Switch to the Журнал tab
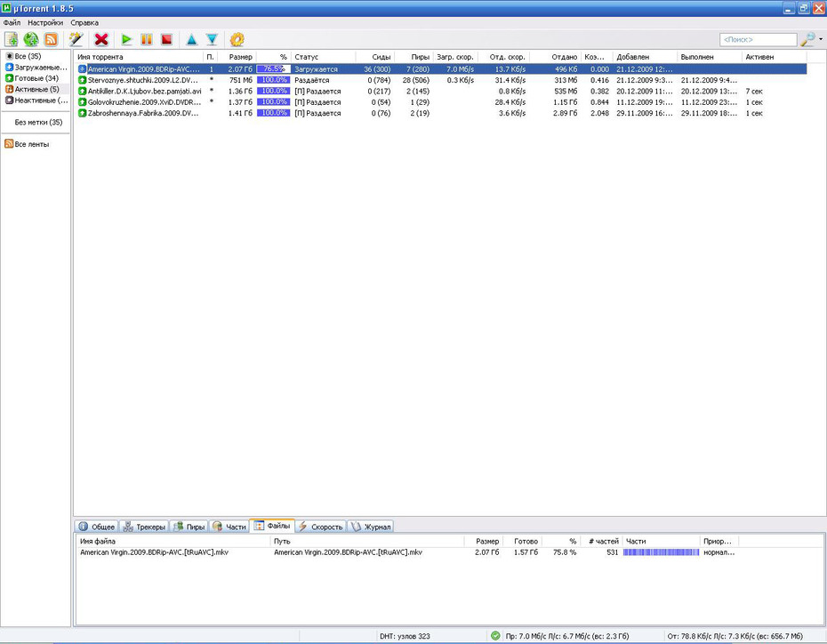The height and width of the screenshot is (644, 827). (x=370, y=527)
